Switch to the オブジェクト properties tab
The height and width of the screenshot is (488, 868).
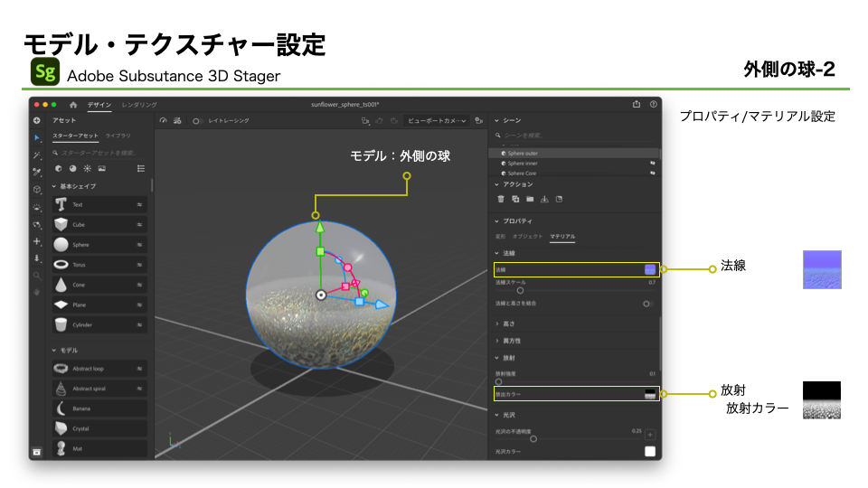527,236
